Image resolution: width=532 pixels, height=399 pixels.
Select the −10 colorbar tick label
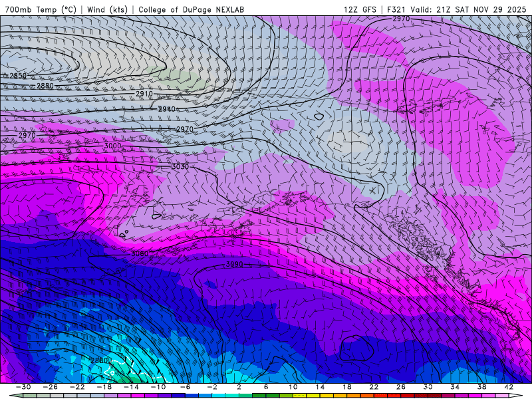(x=158, y=387)
